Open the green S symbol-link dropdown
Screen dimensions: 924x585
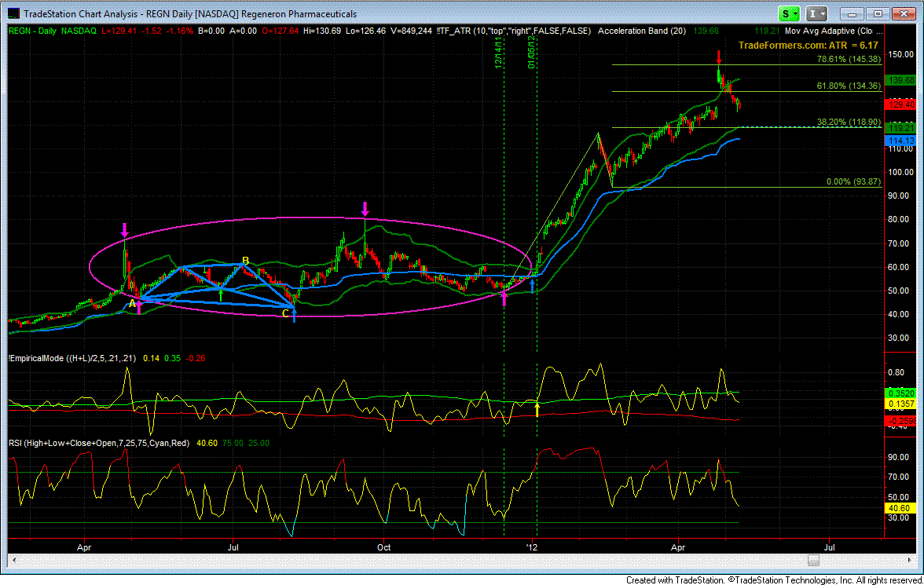[x=789, y=13]
